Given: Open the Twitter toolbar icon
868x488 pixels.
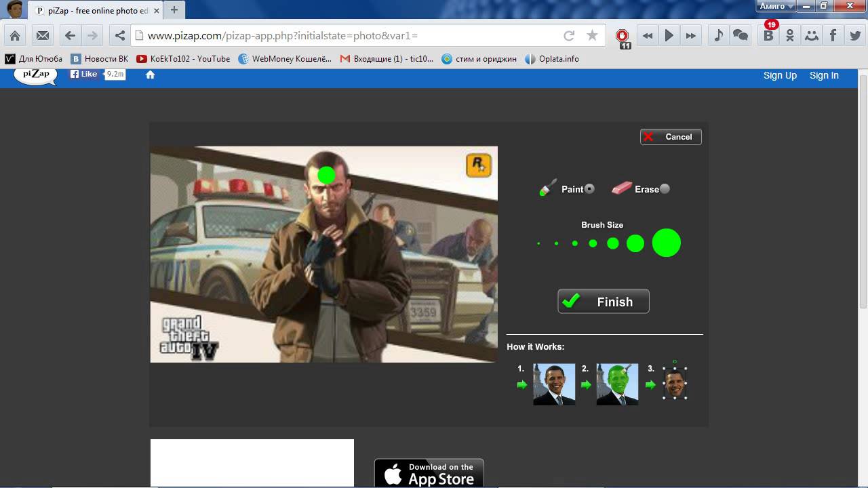Looking at the screenshot, I should tap(855, 36).
